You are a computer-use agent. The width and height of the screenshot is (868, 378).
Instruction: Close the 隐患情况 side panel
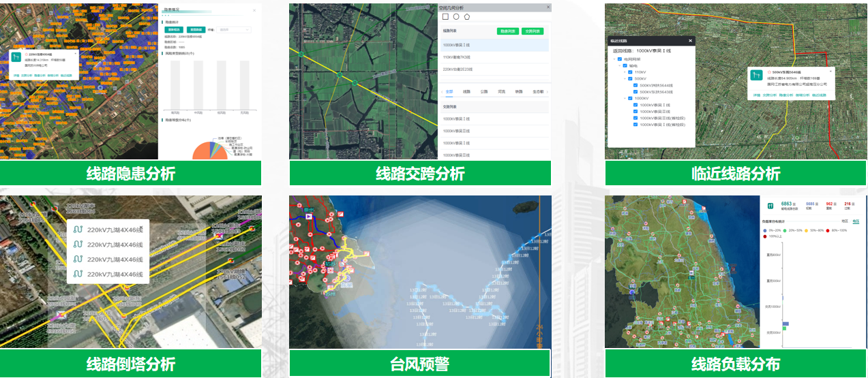254,10
